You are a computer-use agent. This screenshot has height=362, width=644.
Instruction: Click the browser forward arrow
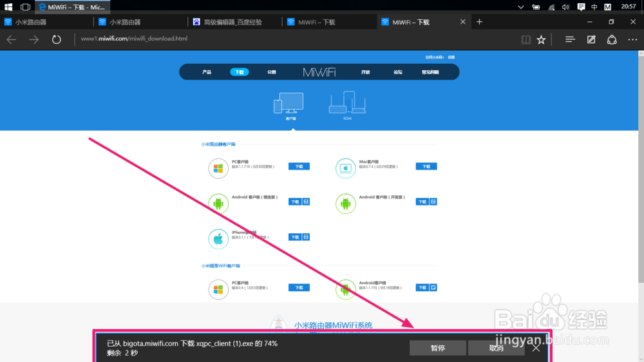click(33, 39)
